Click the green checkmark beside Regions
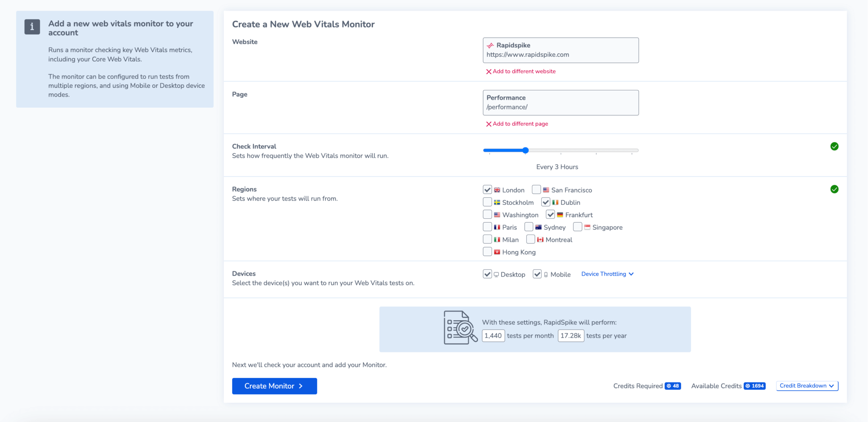 (x=834, y=189)
